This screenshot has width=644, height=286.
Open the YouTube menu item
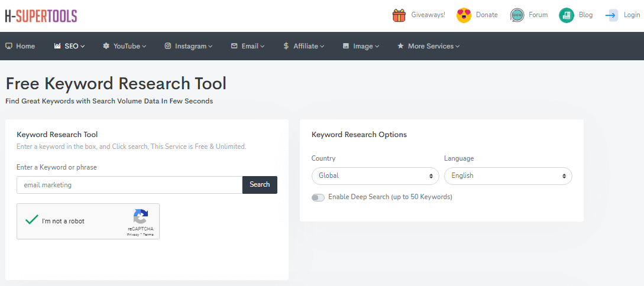[124, 46]
